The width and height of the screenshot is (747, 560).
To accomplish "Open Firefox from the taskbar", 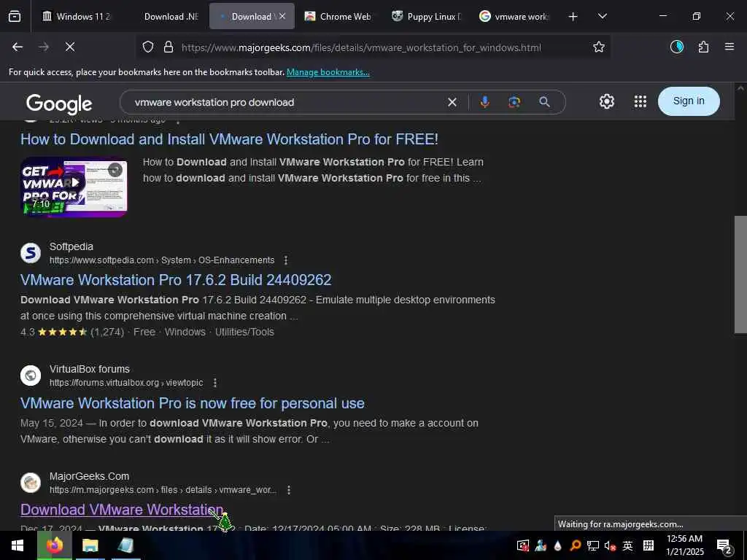I will click(55, 545).
